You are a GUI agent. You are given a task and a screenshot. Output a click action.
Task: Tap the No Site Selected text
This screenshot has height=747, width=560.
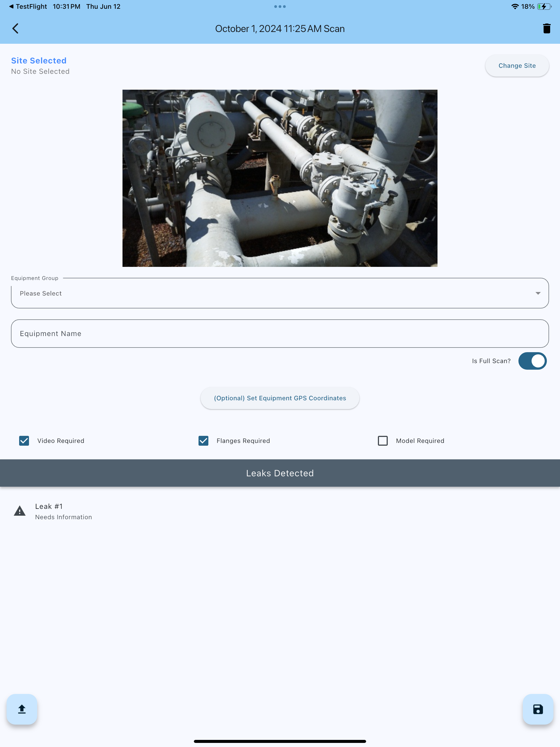[40, 72]
